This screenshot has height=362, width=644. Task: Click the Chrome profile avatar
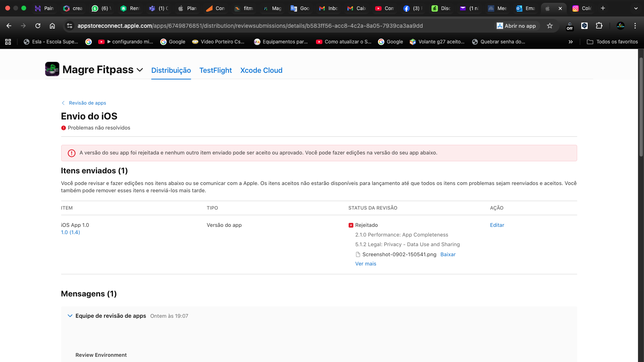[x=621, y=26]
